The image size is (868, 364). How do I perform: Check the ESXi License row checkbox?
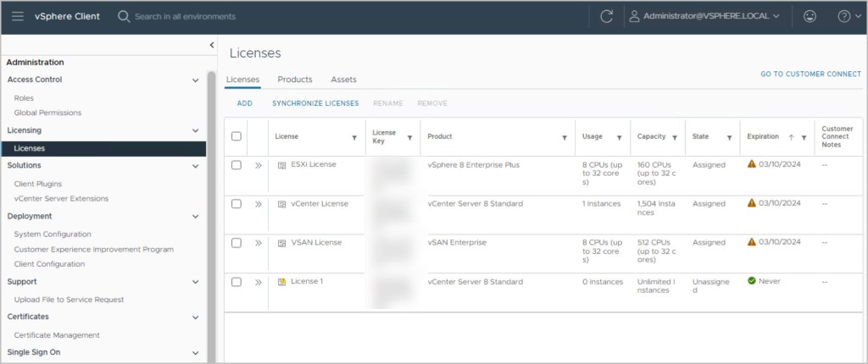[x=236, y=165]
